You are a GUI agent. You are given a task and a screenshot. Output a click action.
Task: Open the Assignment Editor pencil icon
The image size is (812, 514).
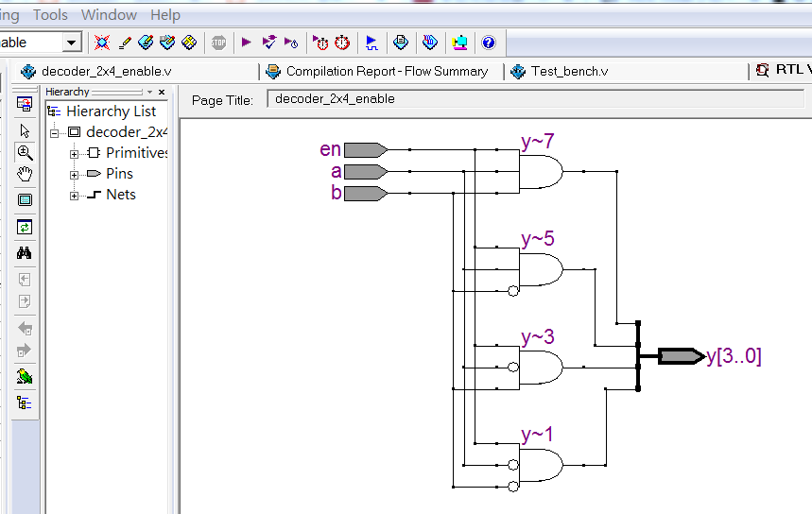point(125,43)
